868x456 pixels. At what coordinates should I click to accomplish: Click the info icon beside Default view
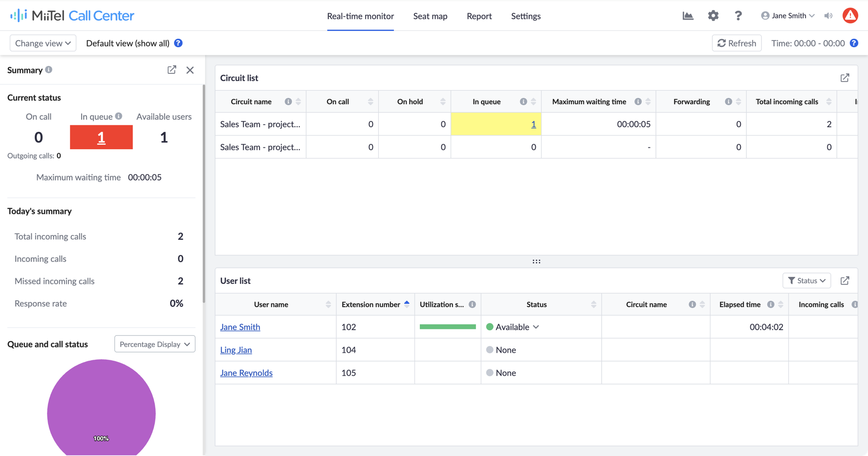pyautogui.click(x=178, y=43)
